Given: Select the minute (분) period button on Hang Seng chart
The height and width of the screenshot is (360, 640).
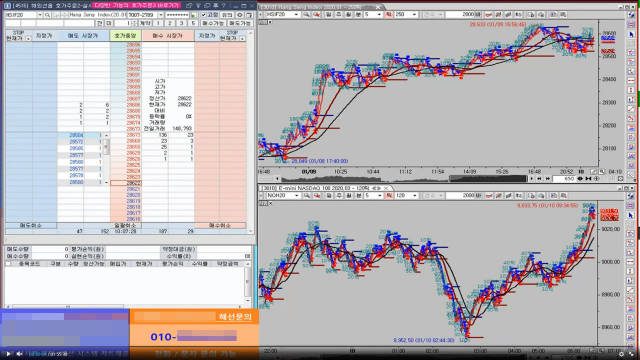Looking at the screenshot, I should (358, 15).
